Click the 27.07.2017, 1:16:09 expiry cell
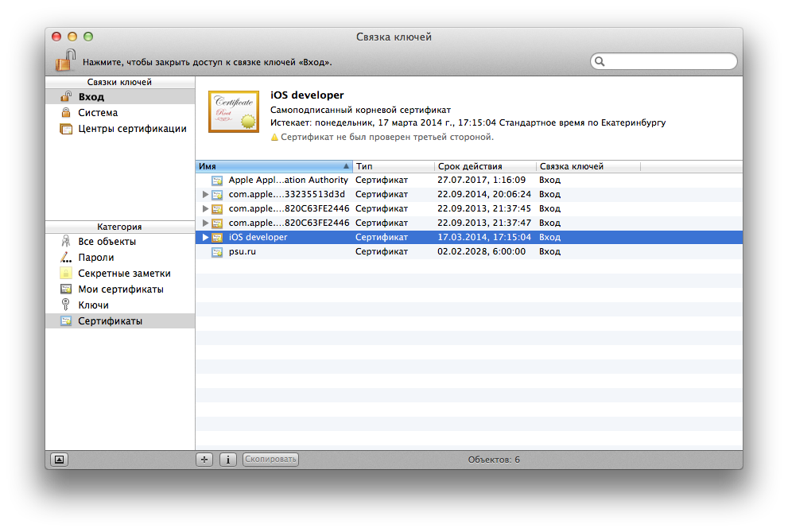The height and width of the screenshot is (532, 788). click(481, 180)
